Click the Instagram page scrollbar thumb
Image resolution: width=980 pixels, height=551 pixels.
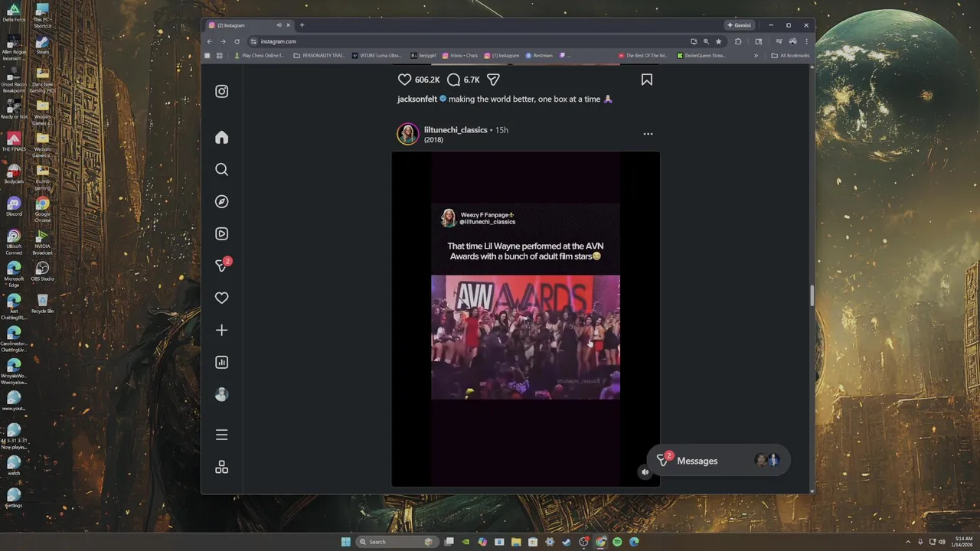812,295
